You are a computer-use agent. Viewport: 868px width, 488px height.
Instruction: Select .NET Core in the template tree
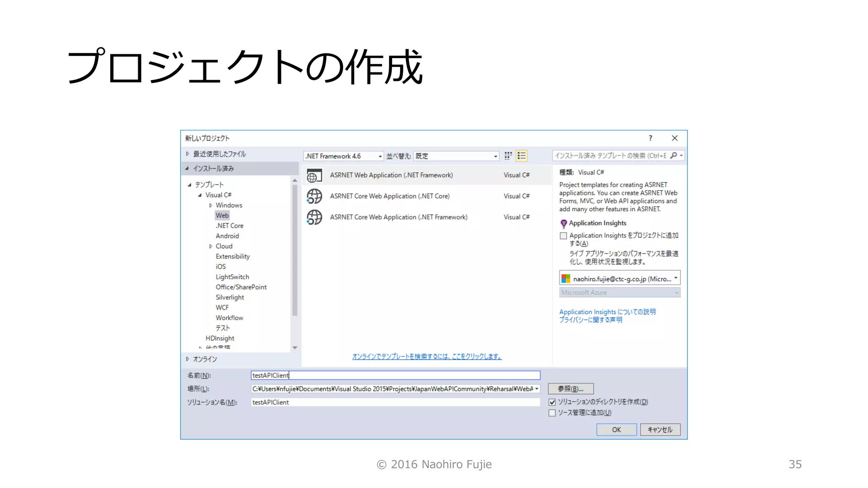229,226
